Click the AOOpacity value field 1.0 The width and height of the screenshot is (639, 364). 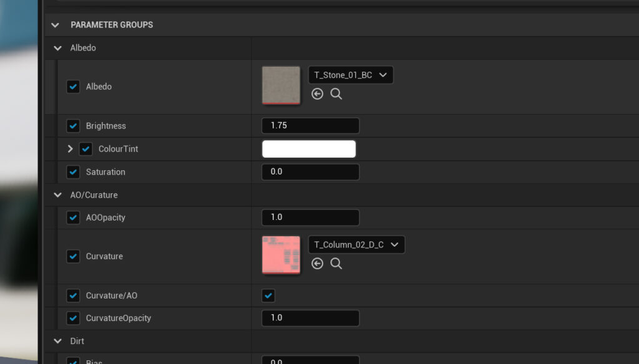click(x=311, y=218)
